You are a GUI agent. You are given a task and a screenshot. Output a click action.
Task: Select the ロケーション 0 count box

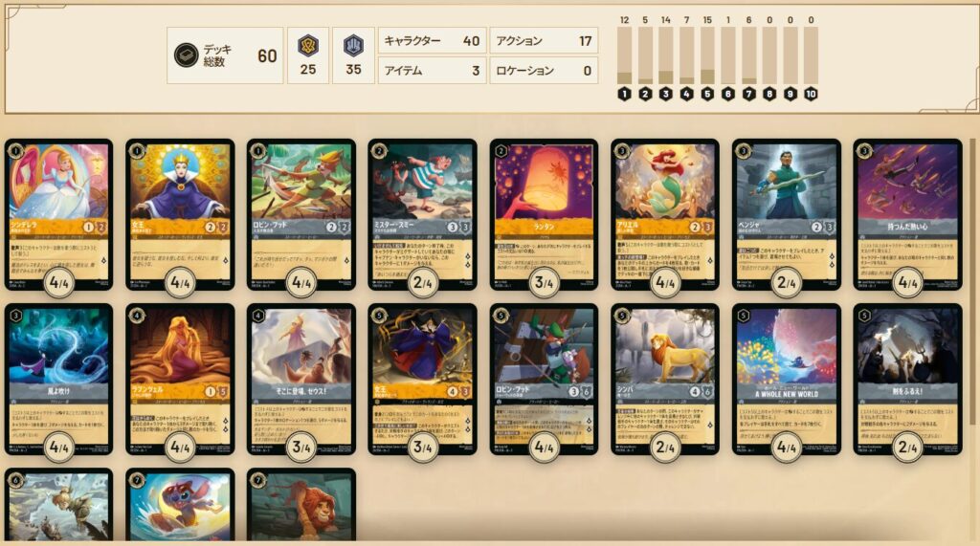coord(544,71)
